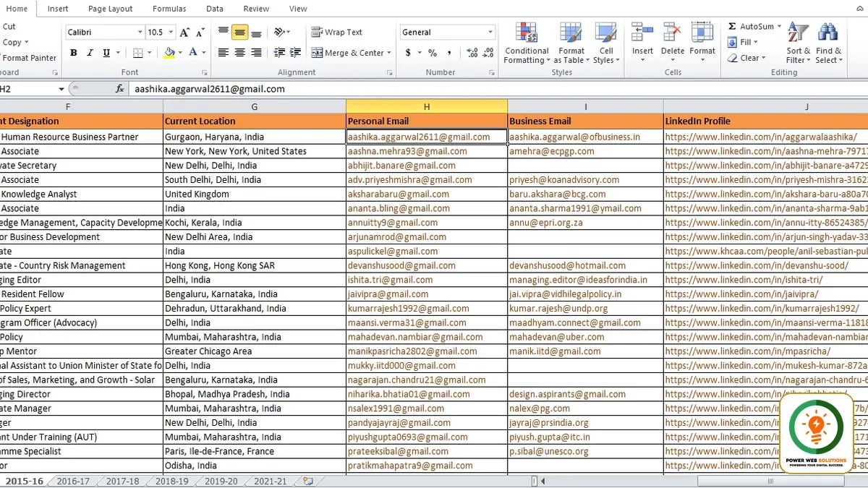
Task: Apply the Font Color letter A
Action: 193,53
